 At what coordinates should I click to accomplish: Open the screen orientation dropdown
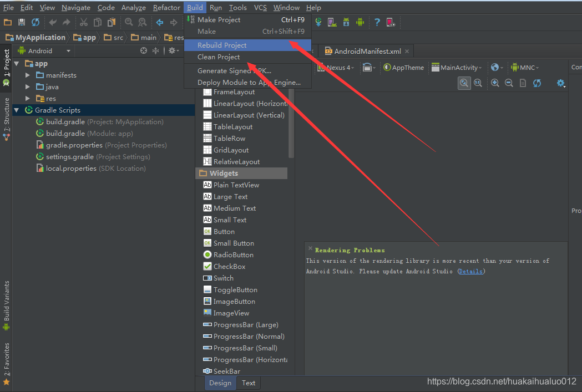pos(369,68)
